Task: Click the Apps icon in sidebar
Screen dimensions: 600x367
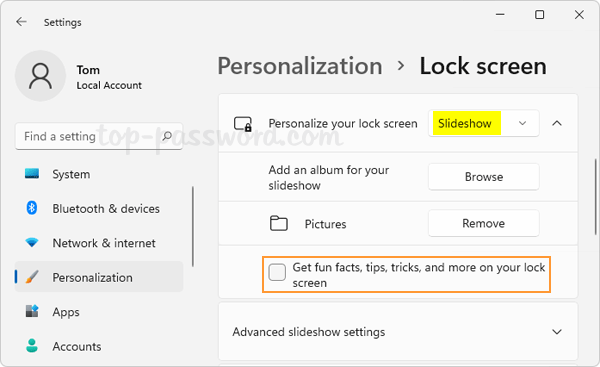Action: coord(32,311)
